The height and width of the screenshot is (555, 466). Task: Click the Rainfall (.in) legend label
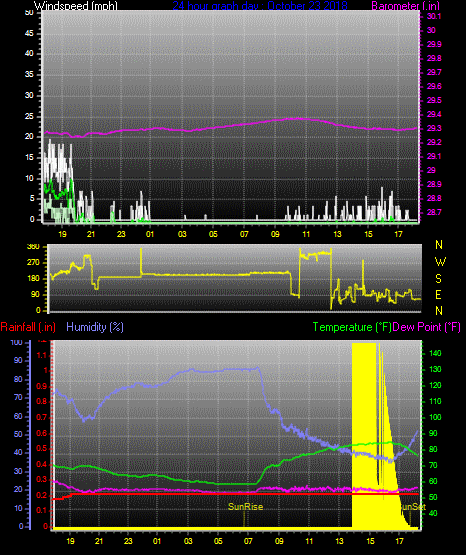click(28, 327)
